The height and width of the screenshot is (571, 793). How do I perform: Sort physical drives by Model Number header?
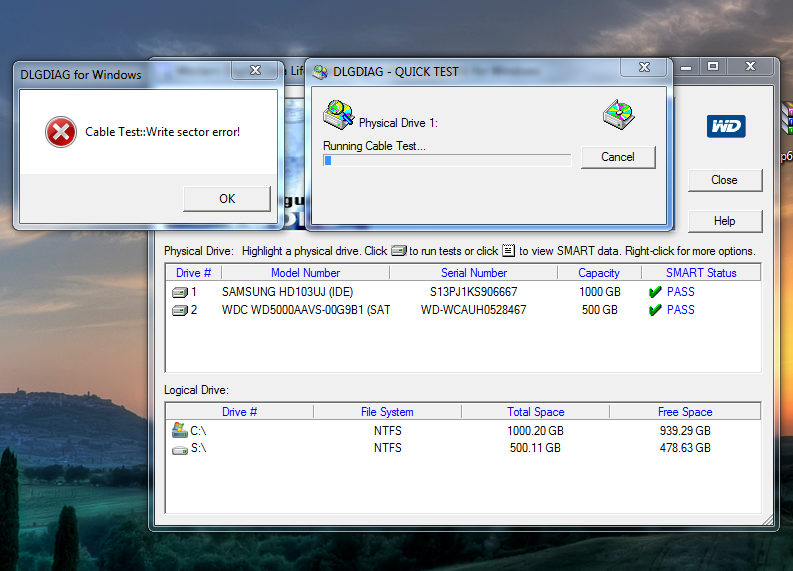[305, 273]
